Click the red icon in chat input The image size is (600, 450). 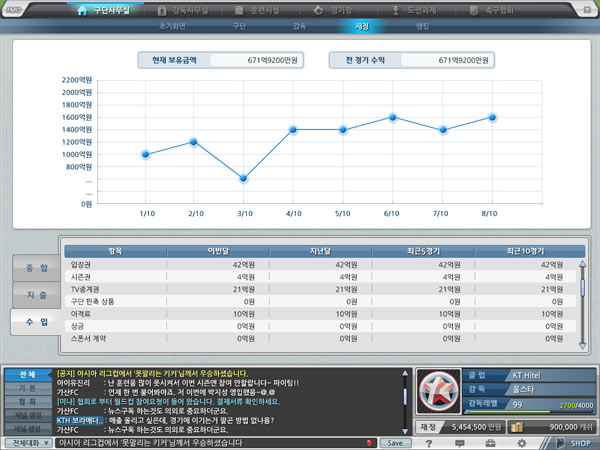pyautogui.click(x=369, y=443)
